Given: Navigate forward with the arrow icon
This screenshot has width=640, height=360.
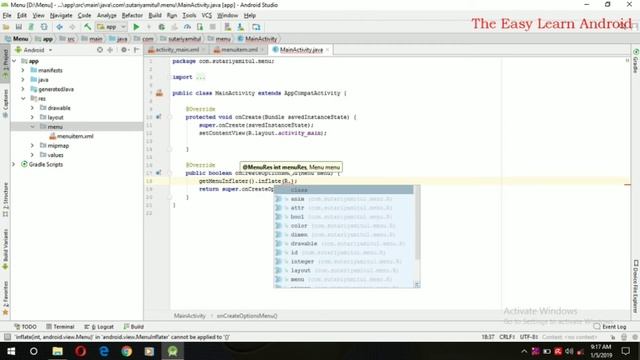Looking at the screenshot, I should click(72, 27).
